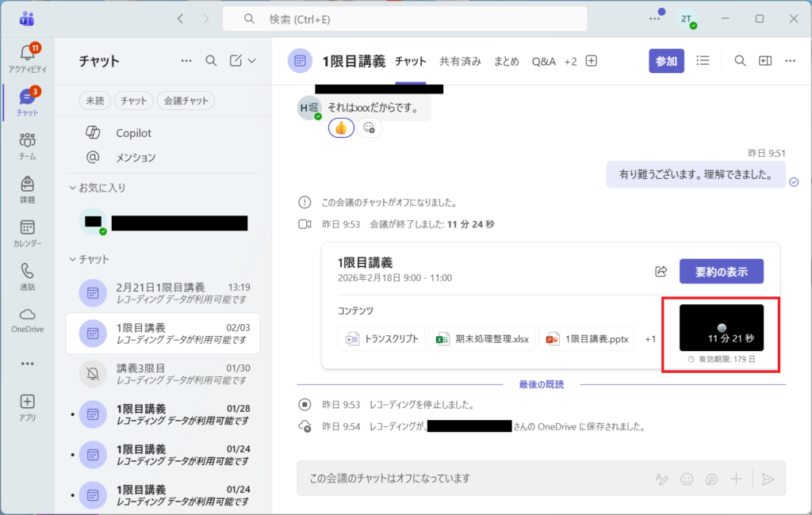Click the 参加 join button
Image resolution: width=812 pixels, height=515 pixels.
(x=666, y=61)
